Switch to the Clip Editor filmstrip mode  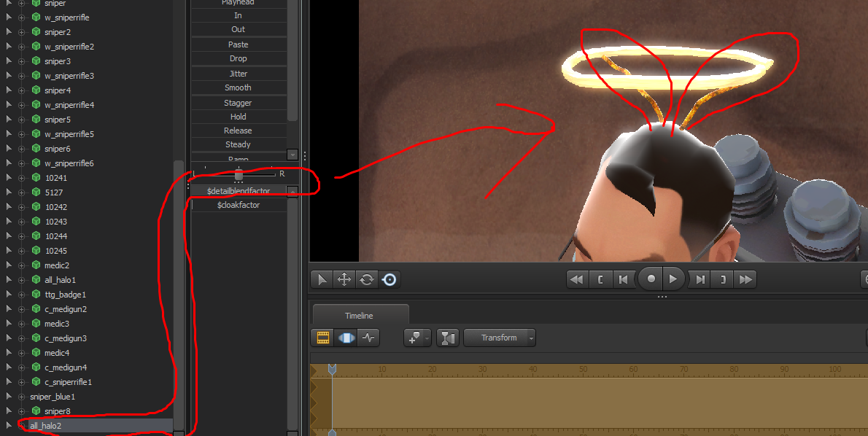click(322, 338)
